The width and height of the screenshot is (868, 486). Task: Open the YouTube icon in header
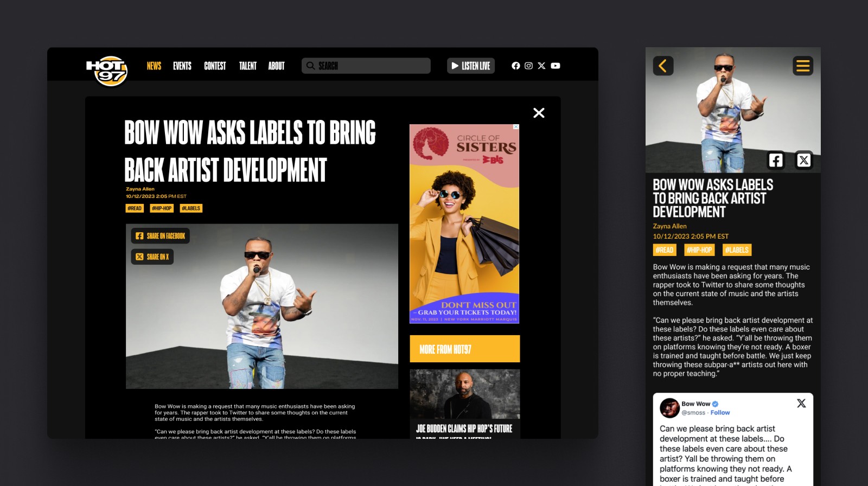pos(556,66)
